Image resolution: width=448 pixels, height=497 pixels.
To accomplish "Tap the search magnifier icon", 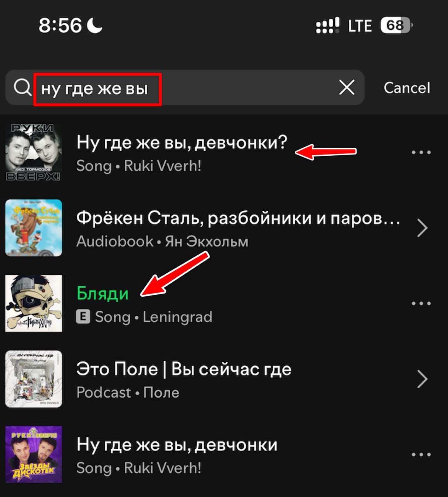I will coord(22,87).
